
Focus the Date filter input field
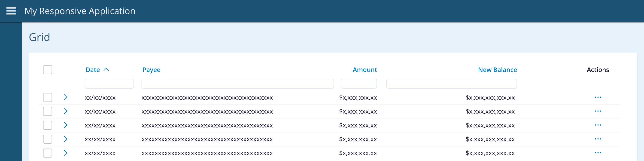click(x=109, y=84)
